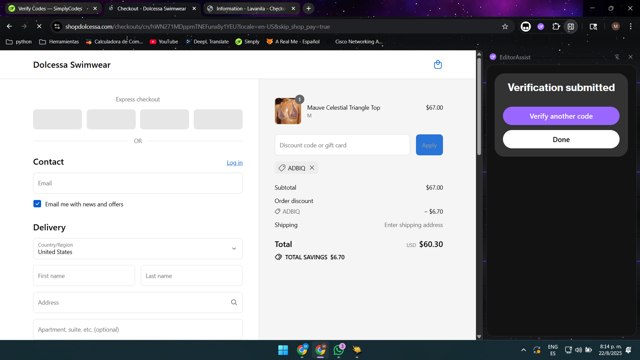This screenshot has width=640, height=360.
Task: Click the Apartment, suite, etc. field
Action: point(138,329)
